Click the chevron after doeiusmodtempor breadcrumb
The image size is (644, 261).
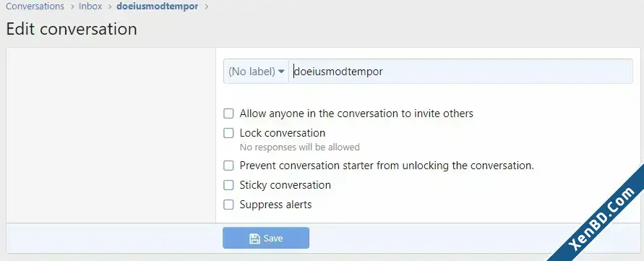tap(206, 7)
